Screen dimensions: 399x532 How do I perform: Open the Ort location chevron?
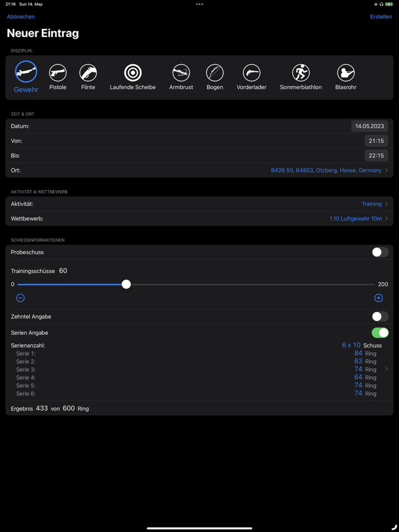pos(386,170)
